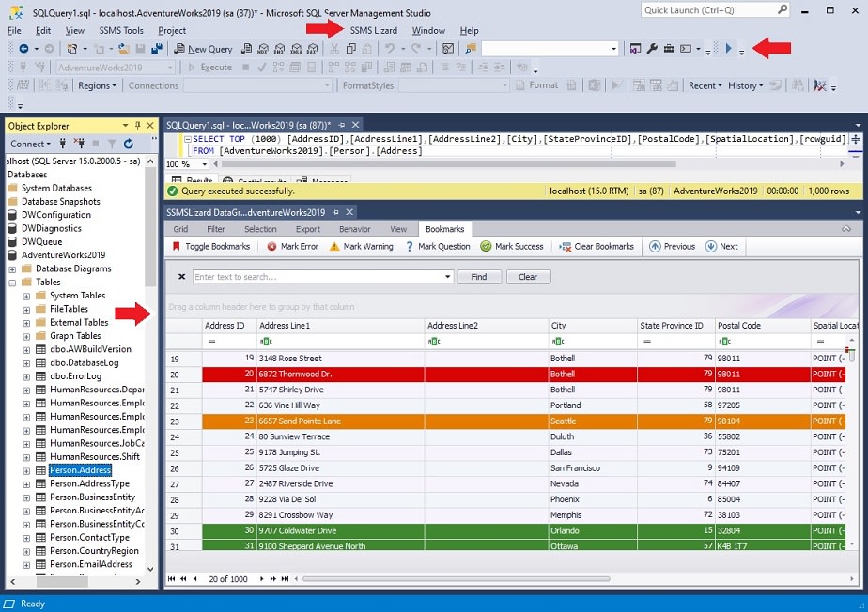Click the DAX query icon
868x612 pixels.
pos(313,49)
